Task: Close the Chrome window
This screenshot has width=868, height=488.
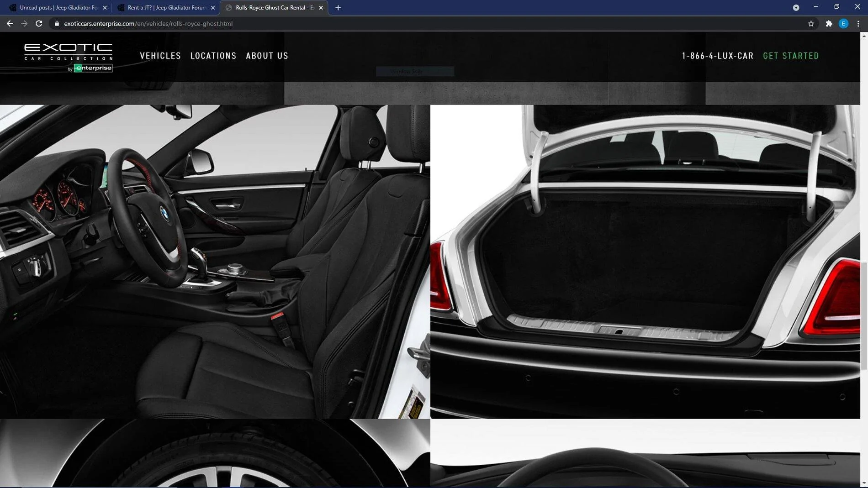Action: tap(857, 7)
